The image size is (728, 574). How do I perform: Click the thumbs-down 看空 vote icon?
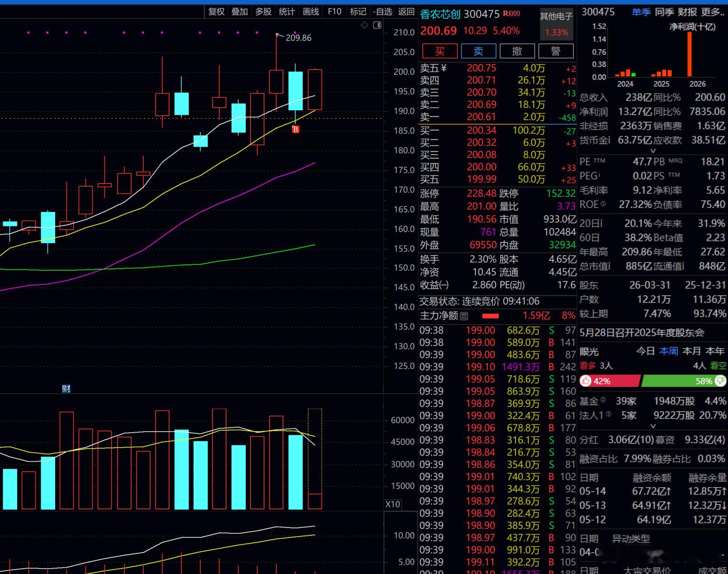click(x=721, y=381)
